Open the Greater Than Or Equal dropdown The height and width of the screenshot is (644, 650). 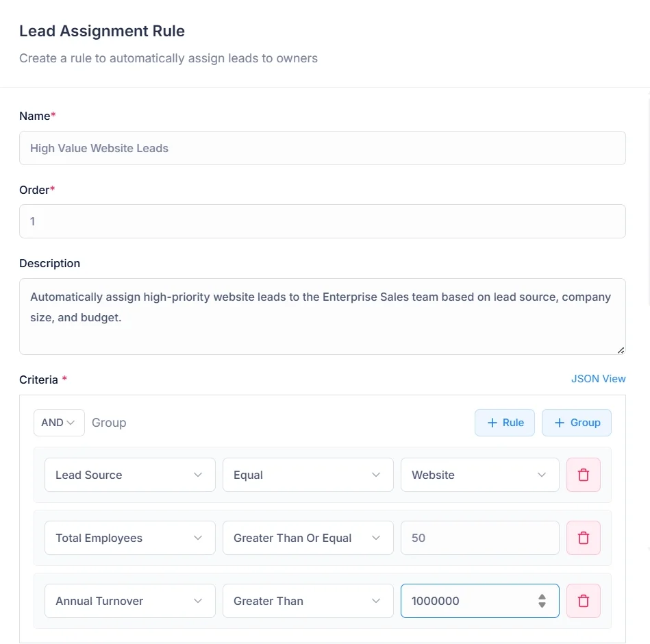(308, 538)
